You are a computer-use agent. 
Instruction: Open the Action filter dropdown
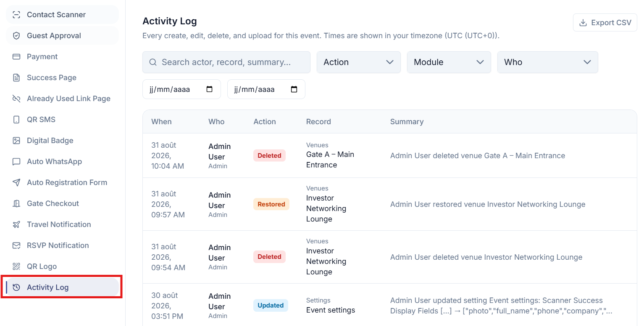click(x=359, y=62)
